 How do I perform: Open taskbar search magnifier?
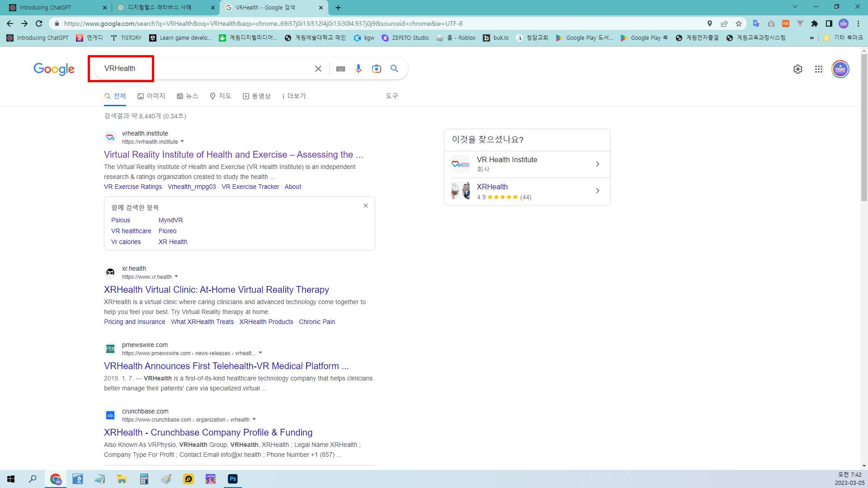point(33,479)
